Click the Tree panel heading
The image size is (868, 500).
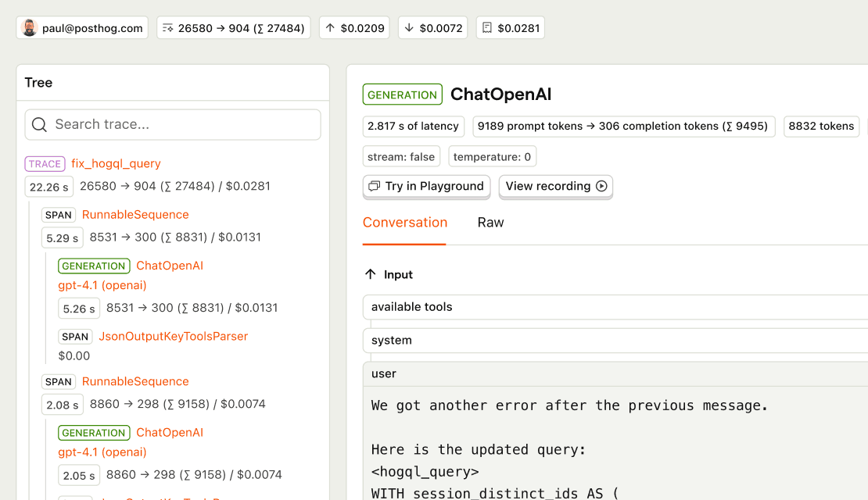[39, 82]
